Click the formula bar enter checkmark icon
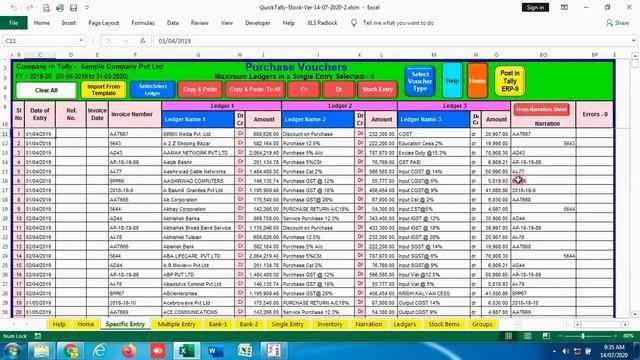The width and height of the screenshot is (640, 360). click(x=126, y=41)
